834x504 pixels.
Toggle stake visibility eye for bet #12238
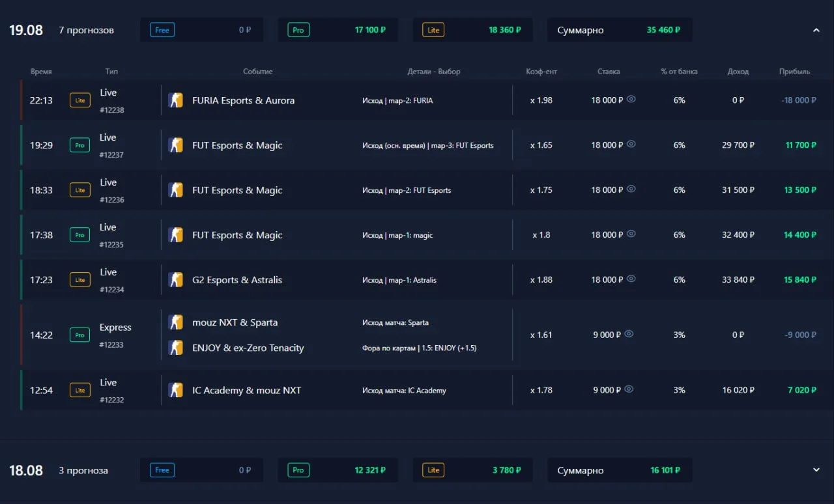tap(631, 100)
